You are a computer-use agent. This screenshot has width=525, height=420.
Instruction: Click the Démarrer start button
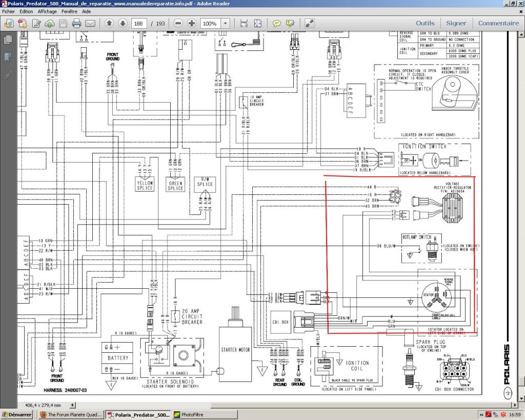click(x=17, y=415)
